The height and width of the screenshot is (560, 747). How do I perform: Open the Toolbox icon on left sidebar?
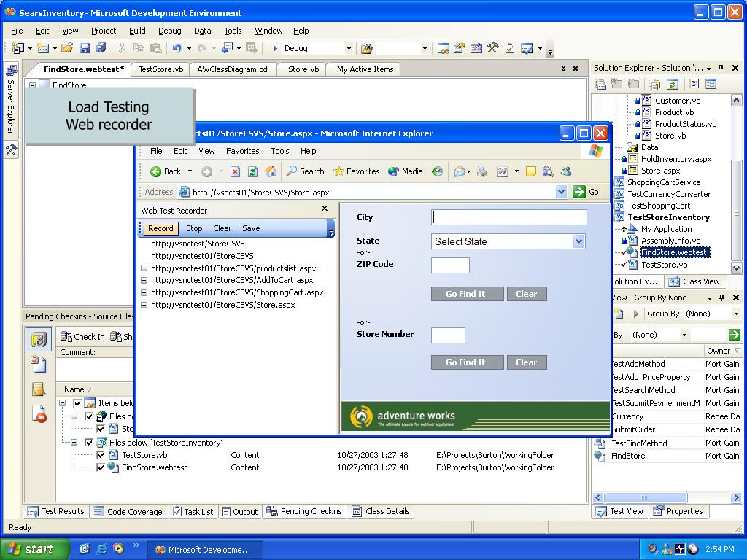click(x=11, y=150)
